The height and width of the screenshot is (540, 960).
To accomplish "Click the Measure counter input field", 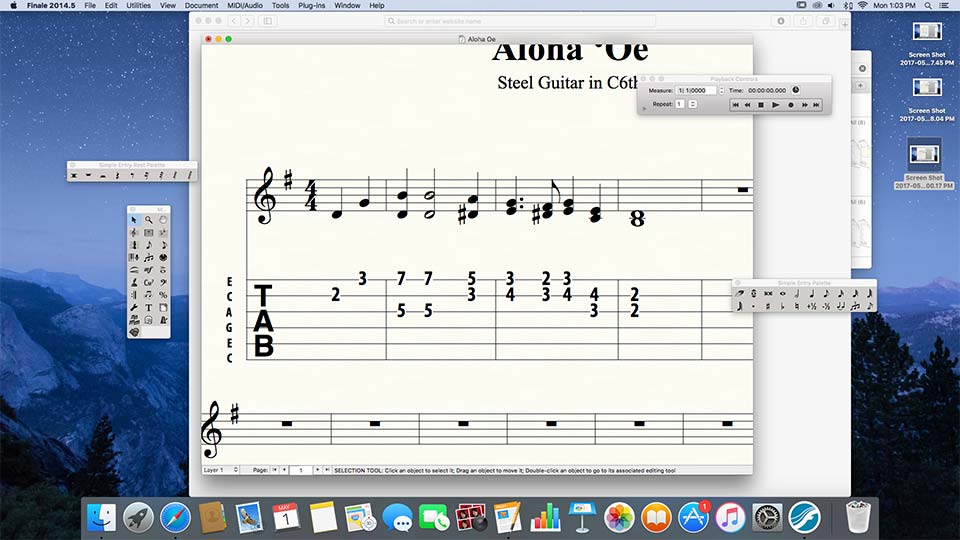I will (x=696, y=90).
